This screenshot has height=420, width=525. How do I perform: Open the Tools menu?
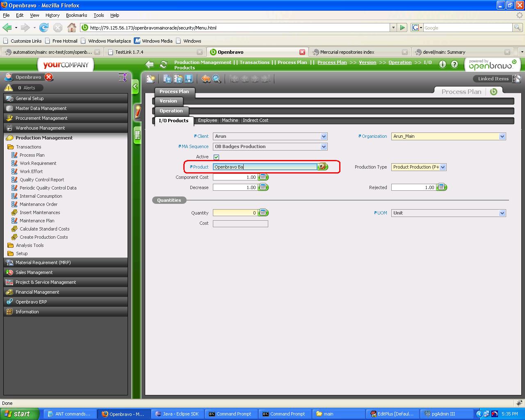99,15
